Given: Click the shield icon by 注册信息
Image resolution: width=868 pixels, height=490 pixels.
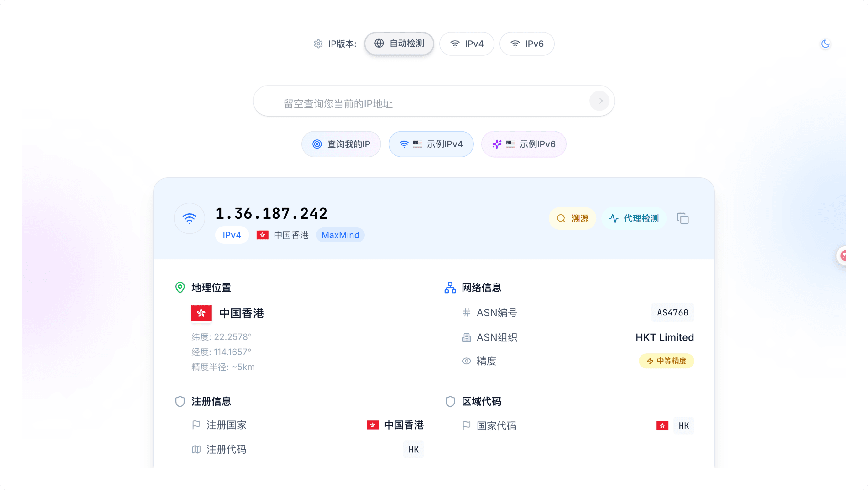Looking at the screenshot, I should tap(180, 401).
